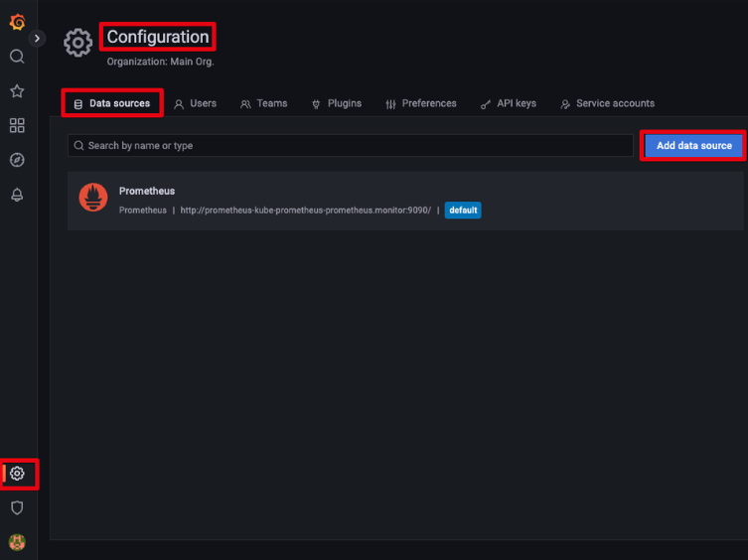Switch to the Plugins tab
Image resolution: width=748 pixels, height=560 pixels.
point(337,103)
